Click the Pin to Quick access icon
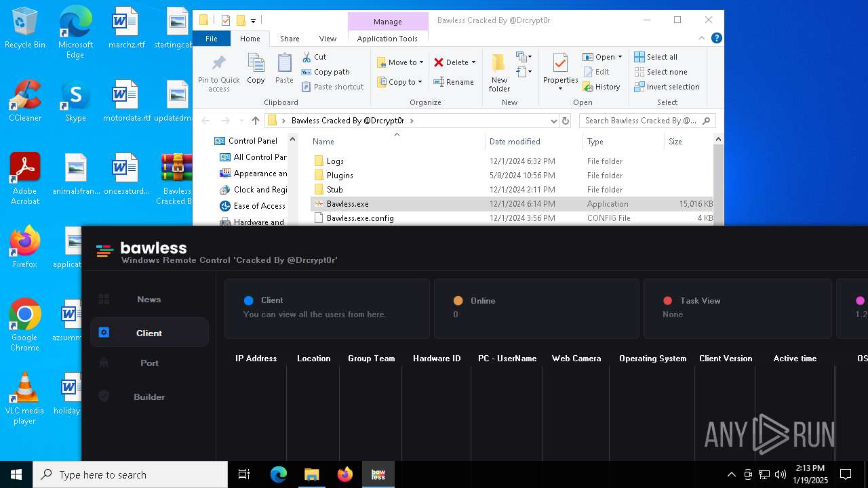 tap(218, 73)
